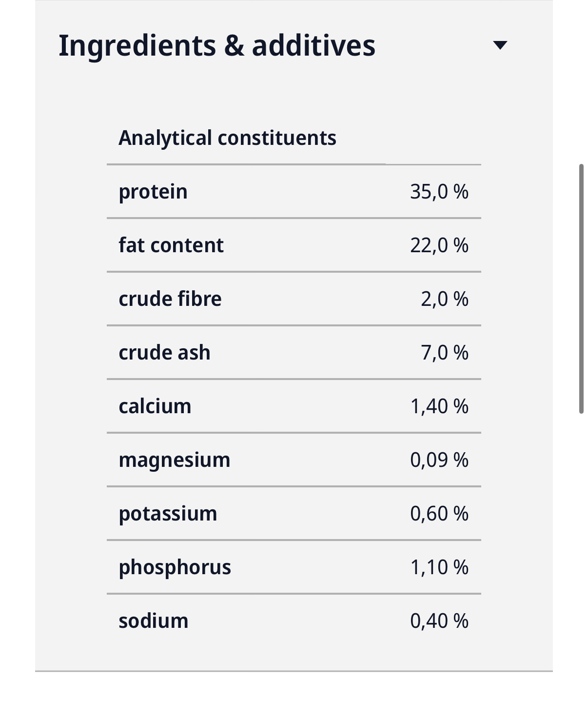This screenshot has height=722, width=588.
Task: Collapse the Ingredients & additives arrow
Action: point(500,45)
